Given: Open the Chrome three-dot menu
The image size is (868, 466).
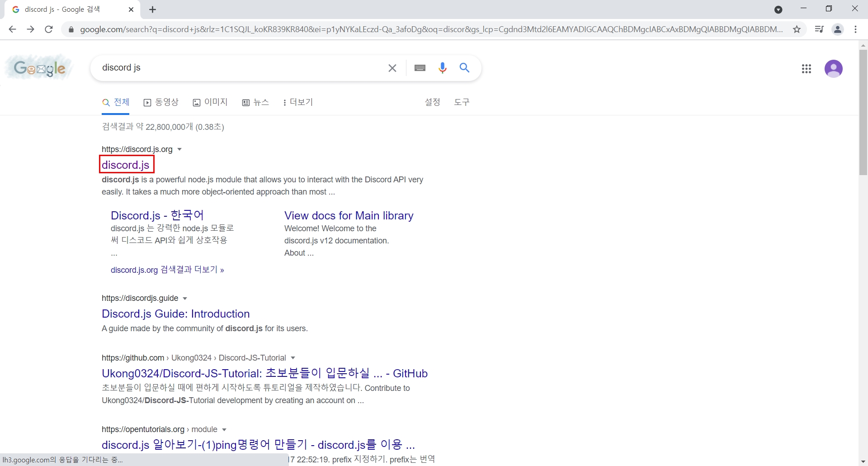Looking at the screenshot, I should 855,29.
